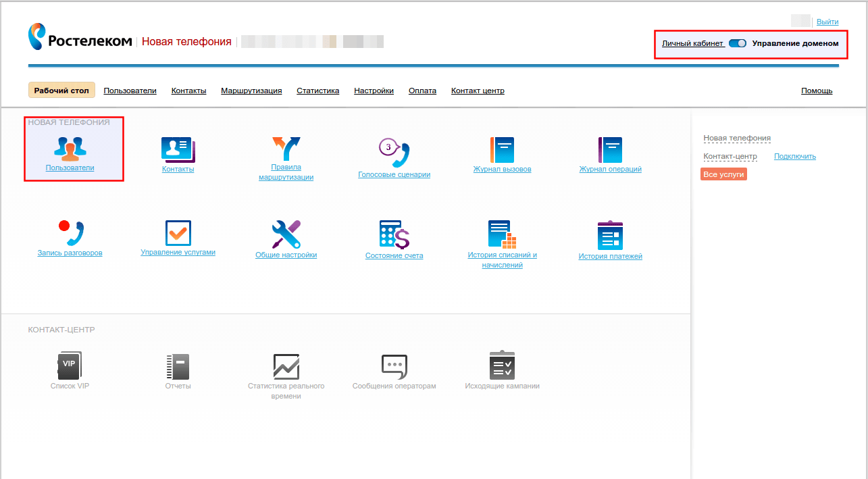This screenshot has width=868, height=479.
Task: Click the Выйти logout link
Action: click(827, 22)
